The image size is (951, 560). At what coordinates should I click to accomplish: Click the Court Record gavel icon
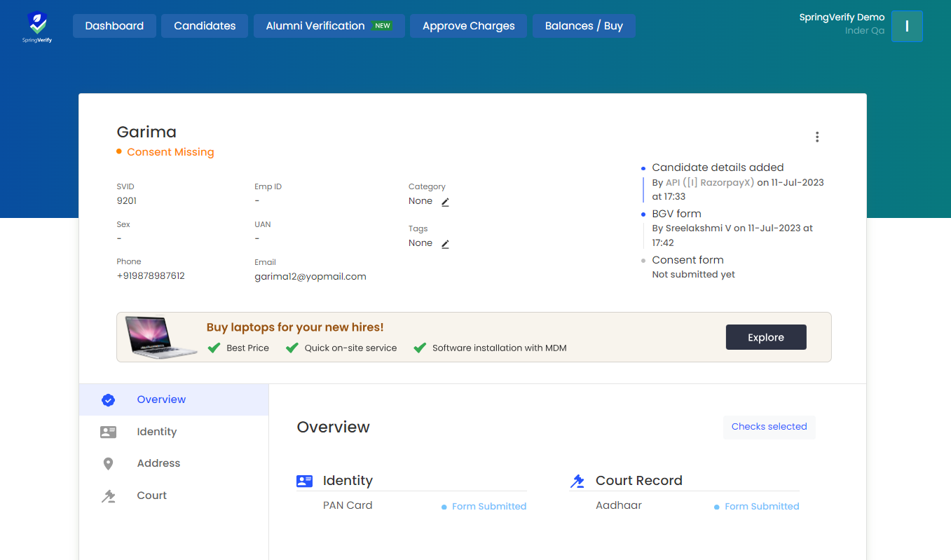point(577,481)
